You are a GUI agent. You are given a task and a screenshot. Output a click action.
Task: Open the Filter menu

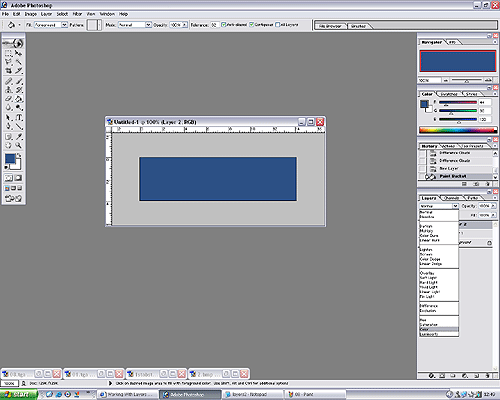(77, 14)
